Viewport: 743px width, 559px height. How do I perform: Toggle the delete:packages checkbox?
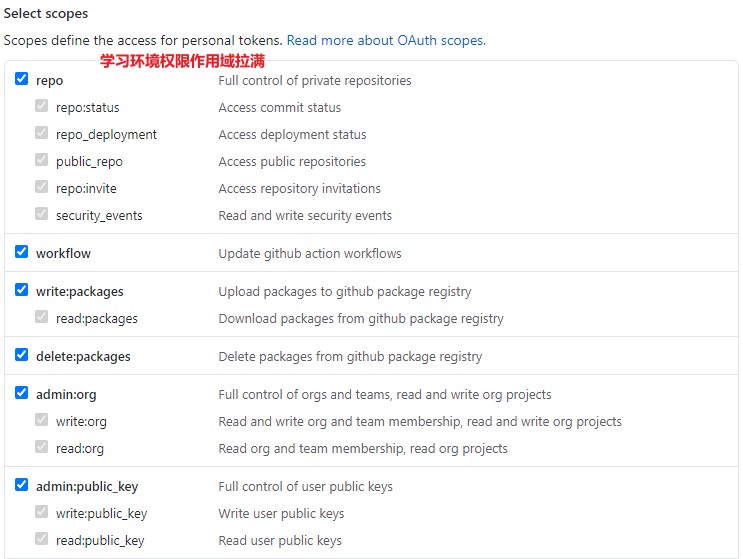point(21,354)
